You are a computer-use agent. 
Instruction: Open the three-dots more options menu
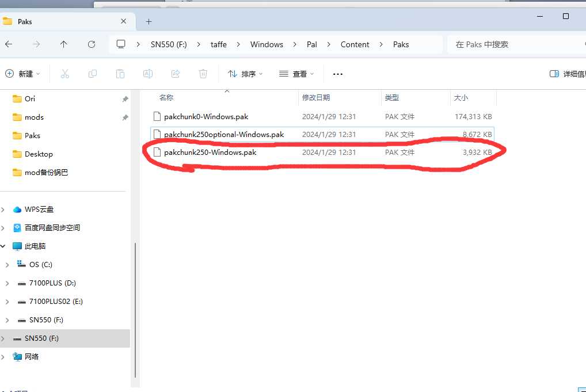[338, 74]
